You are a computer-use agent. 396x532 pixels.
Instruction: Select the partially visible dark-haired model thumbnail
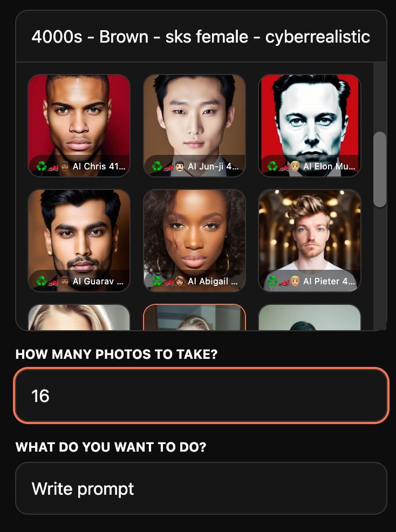tap(310, 317)
